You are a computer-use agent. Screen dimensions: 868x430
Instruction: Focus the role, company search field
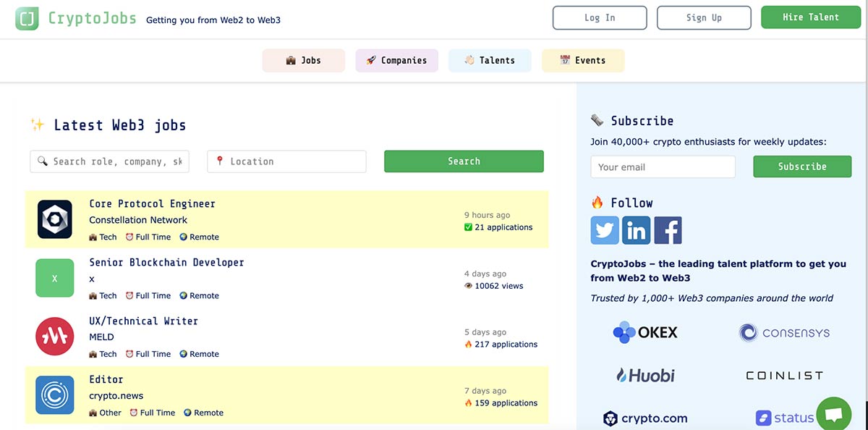[109, 161]
